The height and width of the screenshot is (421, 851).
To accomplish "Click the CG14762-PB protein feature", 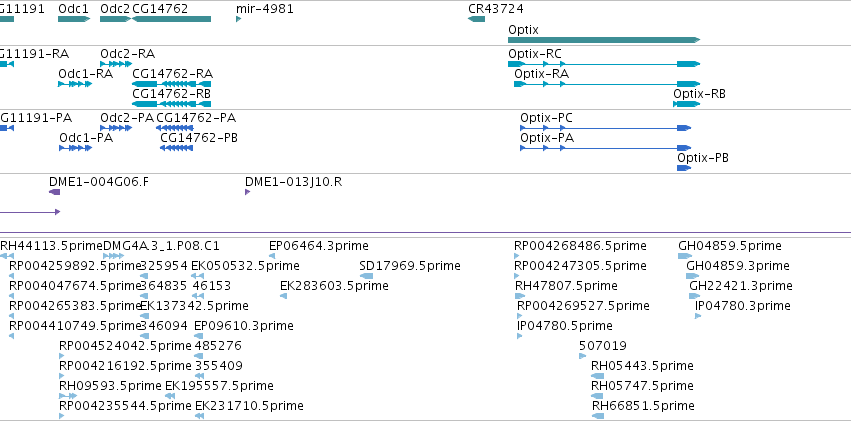I will click(176, 148).
